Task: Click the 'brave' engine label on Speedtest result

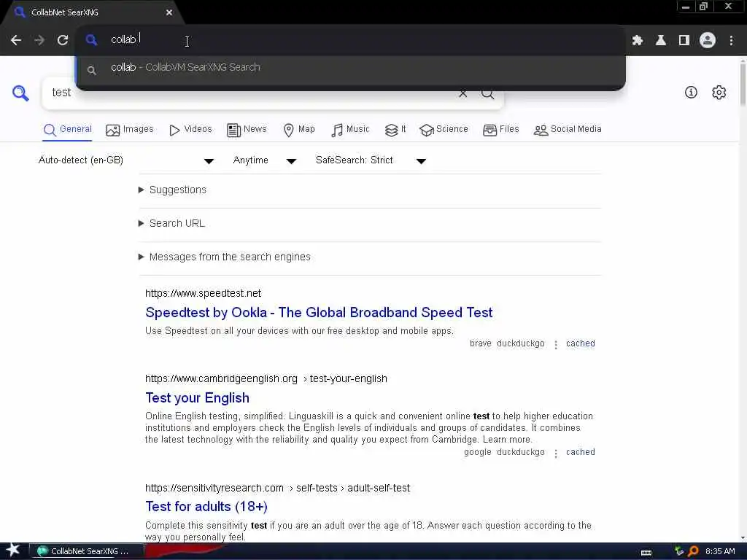Action: (480, 343)
